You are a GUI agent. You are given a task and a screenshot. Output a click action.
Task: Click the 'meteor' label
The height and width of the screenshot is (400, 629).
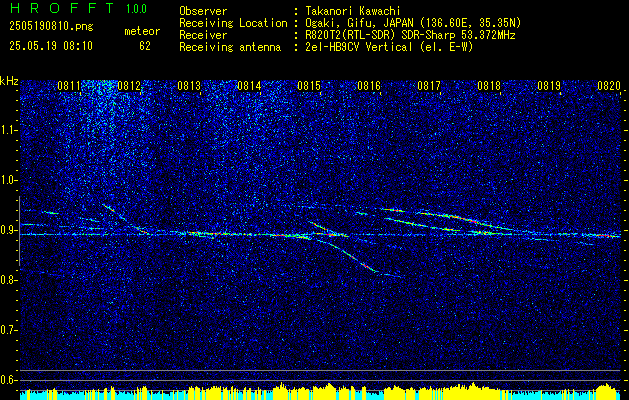(x=142, y=32)
